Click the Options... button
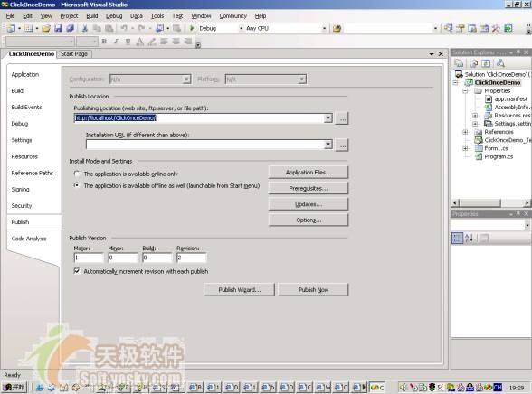532x394 pixels. coord(309,220)
